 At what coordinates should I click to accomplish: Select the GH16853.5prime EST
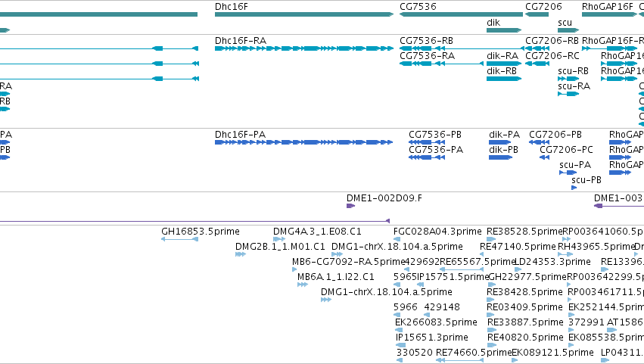pyautogui.click(x=180, y=240)
